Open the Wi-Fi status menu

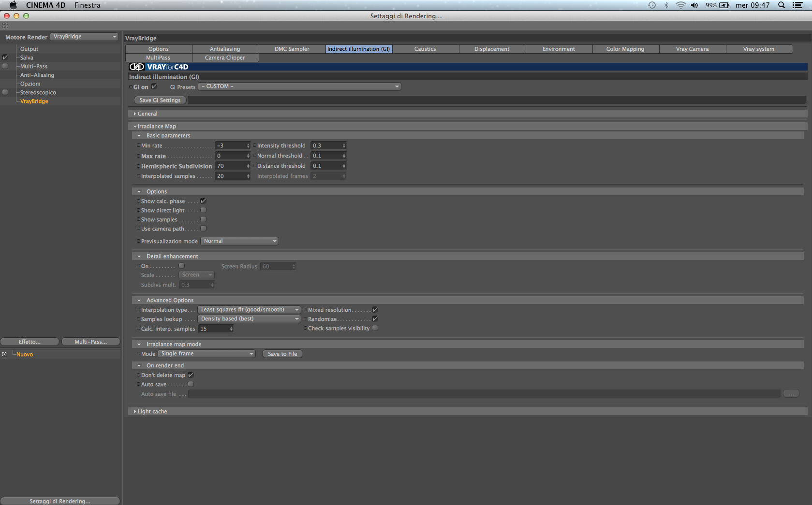tap(680, 5)
